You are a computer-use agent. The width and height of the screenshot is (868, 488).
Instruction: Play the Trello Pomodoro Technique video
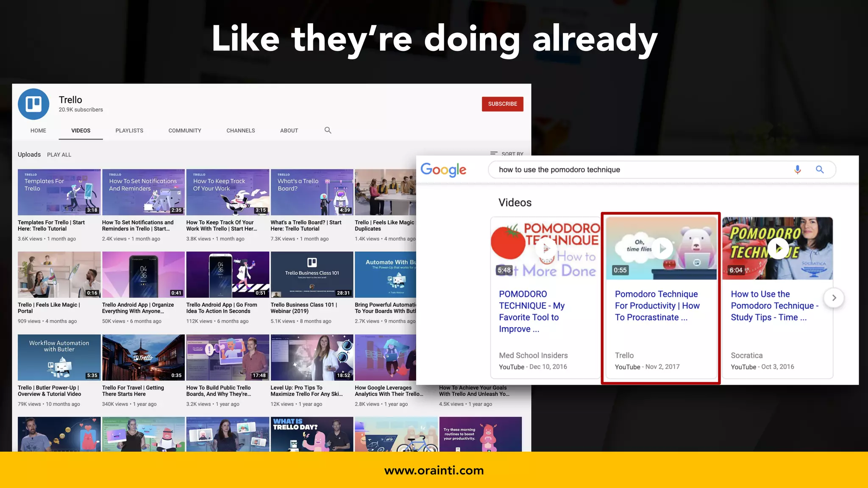[x=662, y=249]
